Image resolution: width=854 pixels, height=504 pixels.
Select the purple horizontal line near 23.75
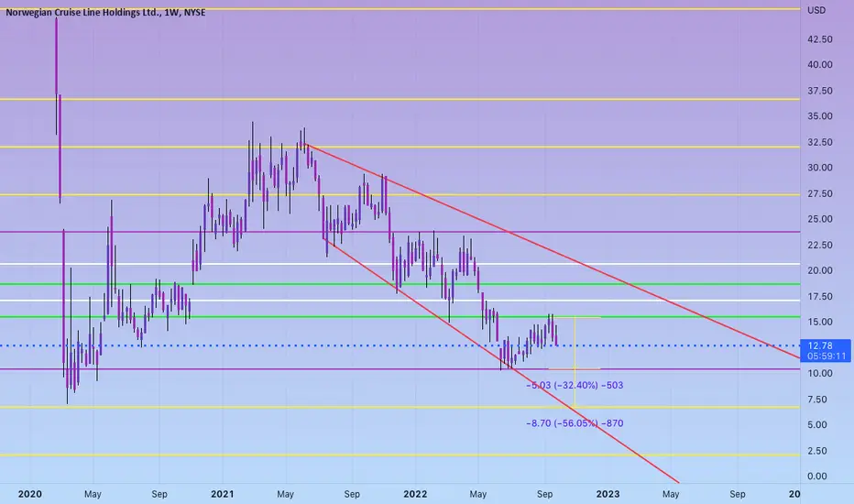point(400,232)
